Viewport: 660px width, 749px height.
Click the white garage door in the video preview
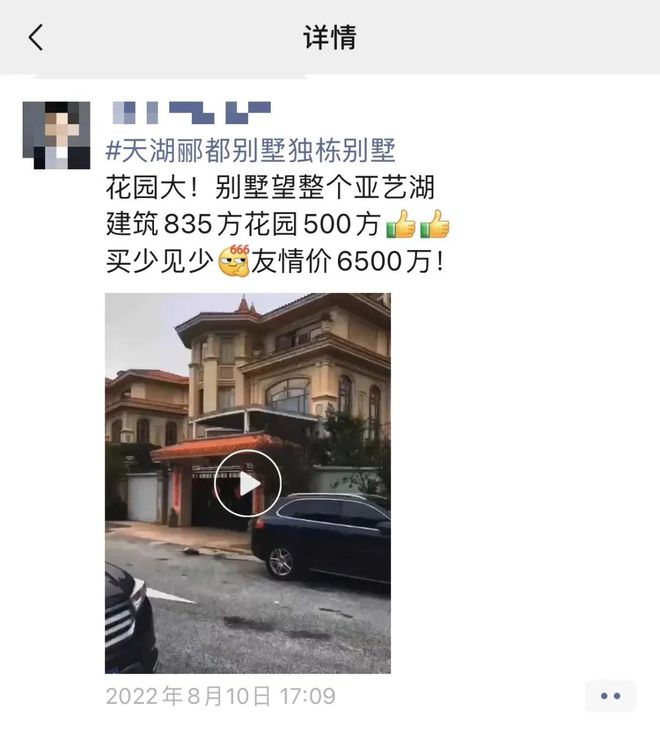142,497
